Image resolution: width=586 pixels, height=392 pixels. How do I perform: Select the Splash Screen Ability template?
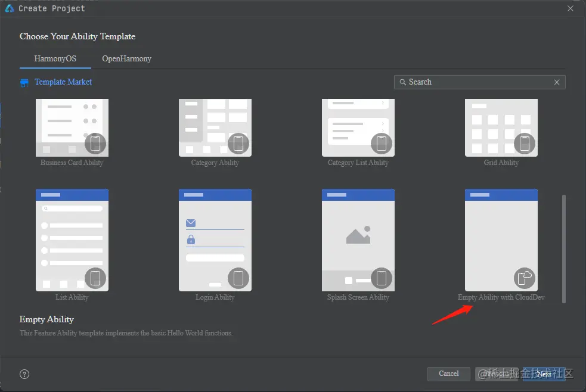coord(358,240)
